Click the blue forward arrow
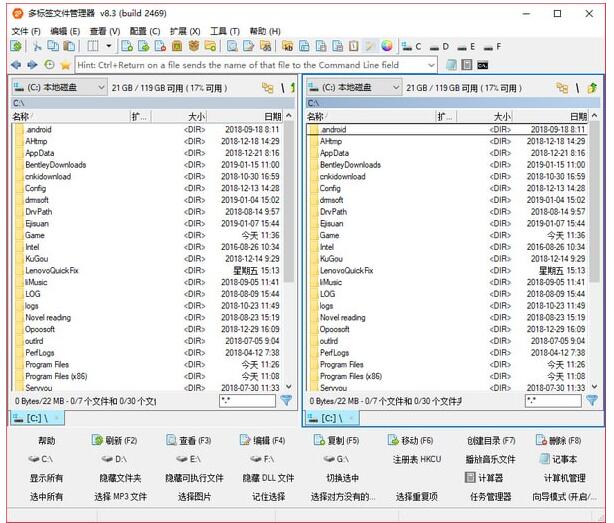The width and height of the screenshot is (614, 523). pos(33,65)
